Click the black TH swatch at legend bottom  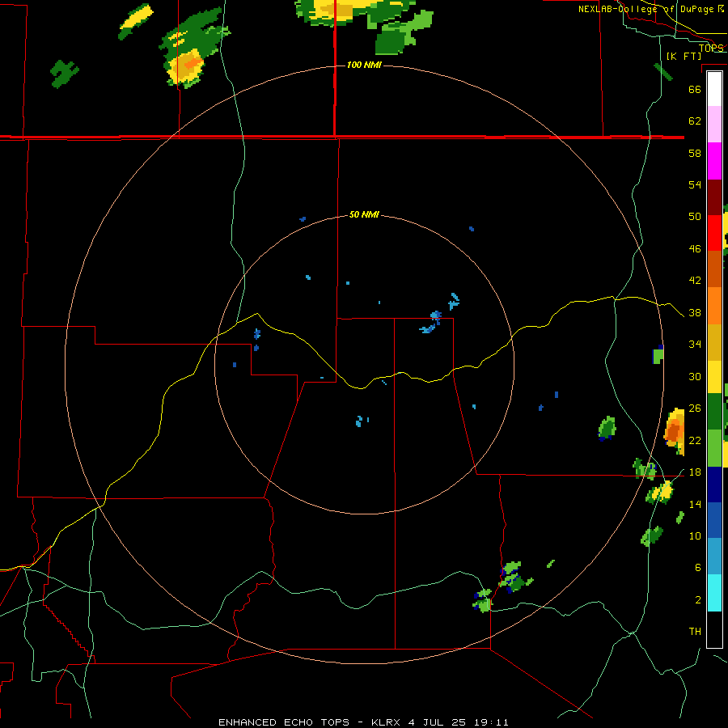click(x=714, y=629)
